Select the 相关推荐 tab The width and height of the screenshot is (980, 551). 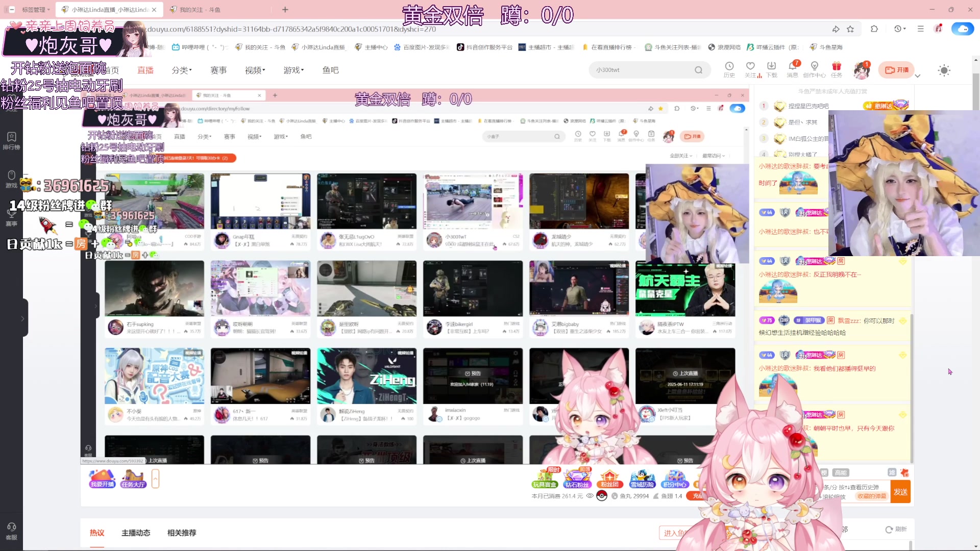click(x=182, y=533)
